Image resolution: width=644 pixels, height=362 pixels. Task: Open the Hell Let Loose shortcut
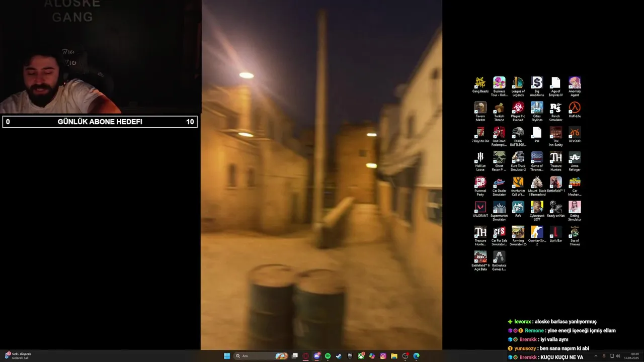pos(480,161)
